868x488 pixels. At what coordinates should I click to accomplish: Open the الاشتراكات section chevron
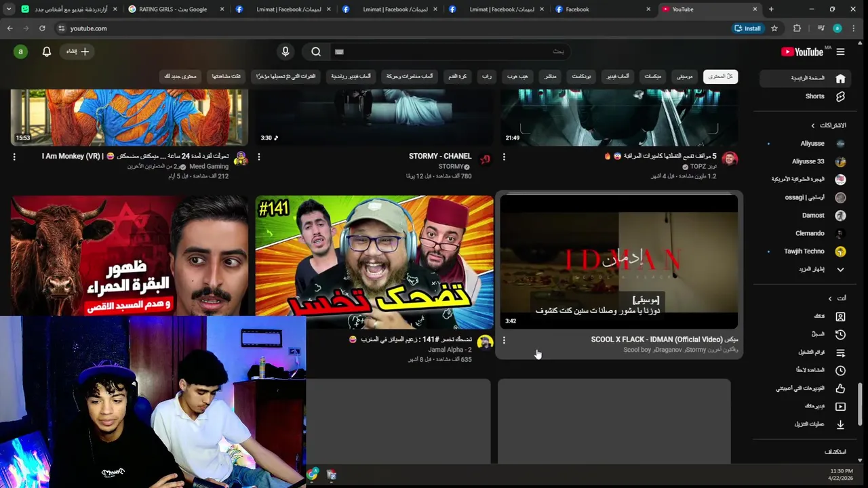click(x=813, y=125)
